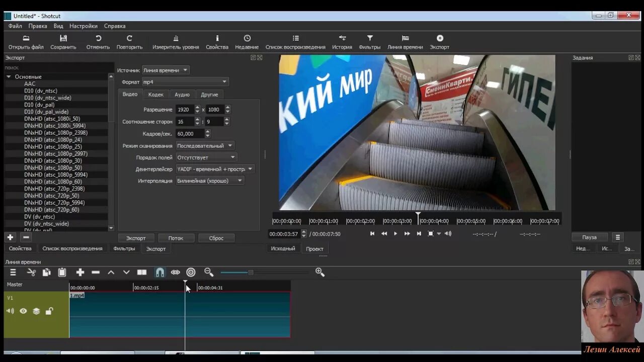Click the append plus icon in timeline toolbar

tap(80, 273)
